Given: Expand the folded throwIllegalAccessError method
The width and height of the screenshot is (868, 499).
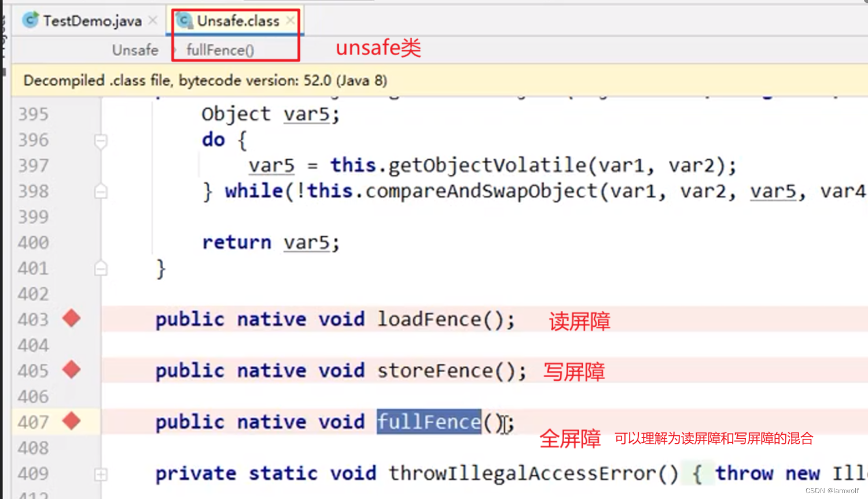Looking at the screenshot, I should click(101, 474).
